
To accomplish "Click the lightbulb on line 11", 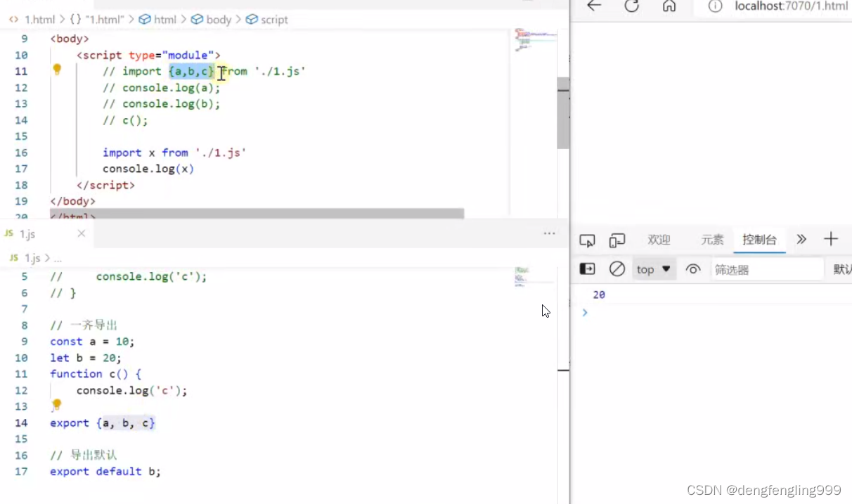I will [58, 70].
